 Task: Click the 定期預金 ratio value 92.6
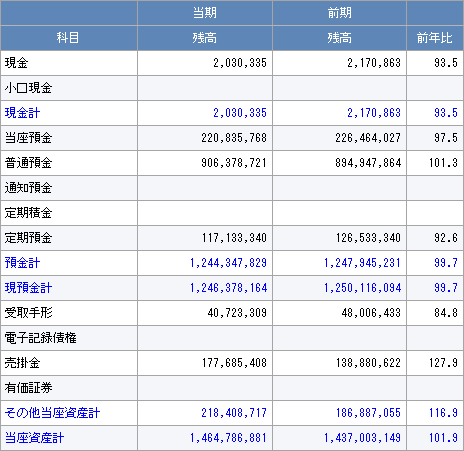tap(446, 238)
